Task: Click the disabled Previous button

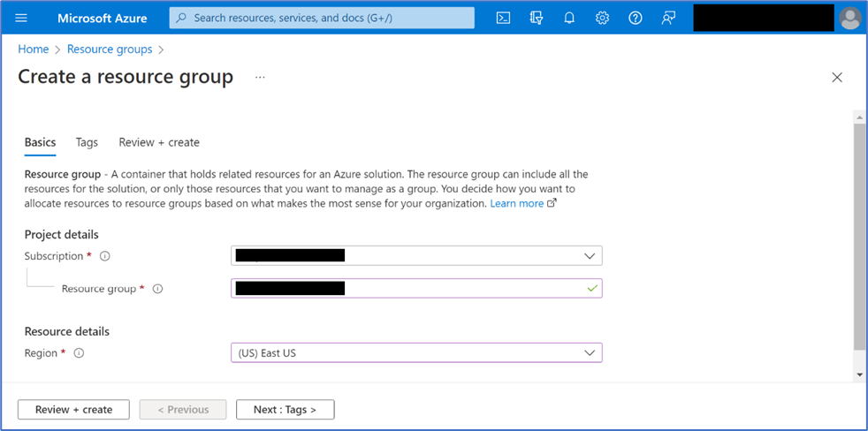Action: click(x=183, y=410)
